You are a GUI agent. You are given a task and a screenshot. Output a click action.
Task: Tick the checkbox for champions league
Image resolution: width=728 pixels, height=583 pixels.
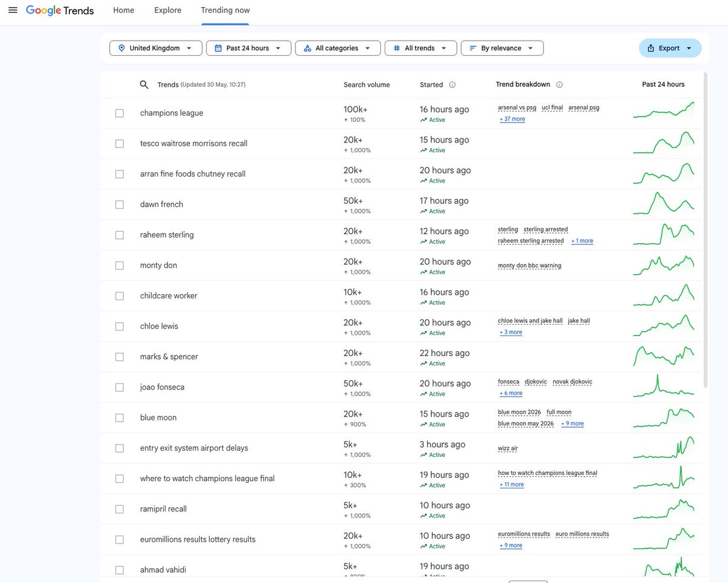(x=120, y=113)
